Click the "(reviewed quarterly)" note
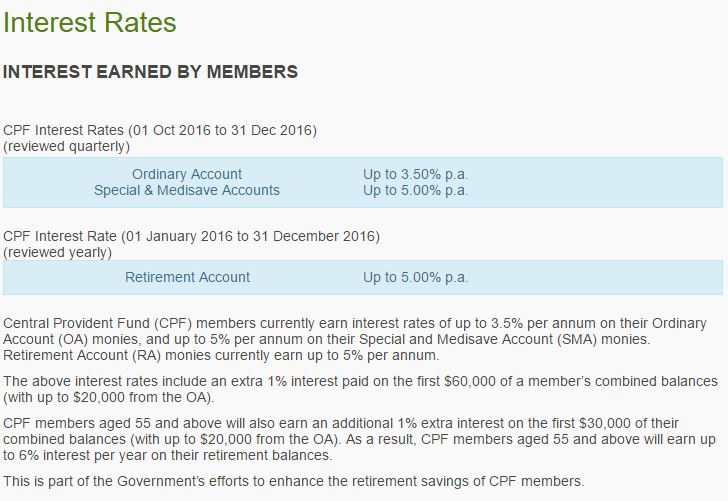Screen dimensions: 728x501 67,146
